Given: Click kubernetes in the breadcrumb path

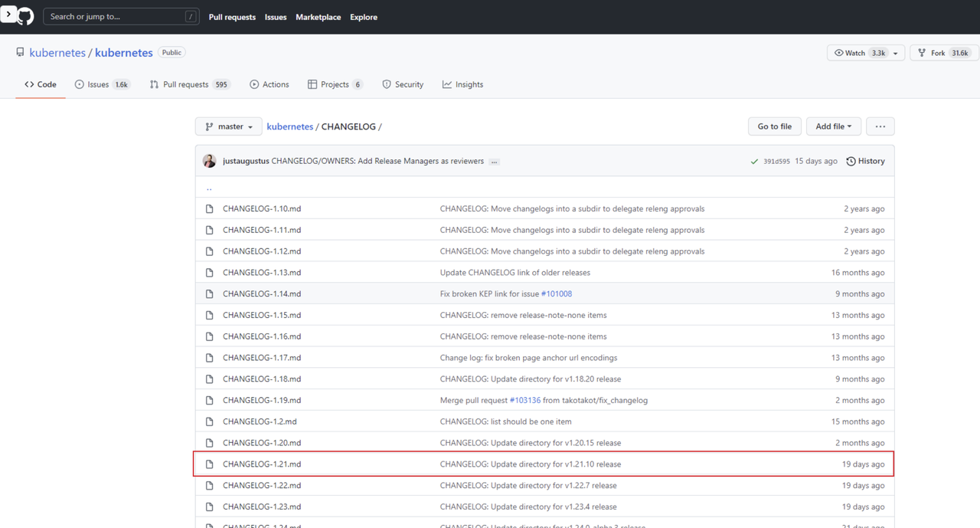Looking at the screenshot, I should click(290, 126).
